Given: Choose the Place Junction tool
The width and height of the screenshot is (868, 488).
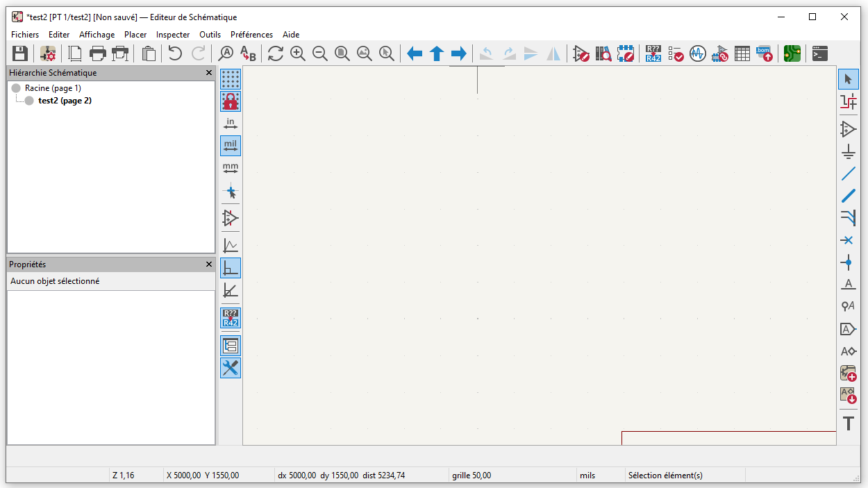Looking at the screenshot, I should click(x=848, y=262).
